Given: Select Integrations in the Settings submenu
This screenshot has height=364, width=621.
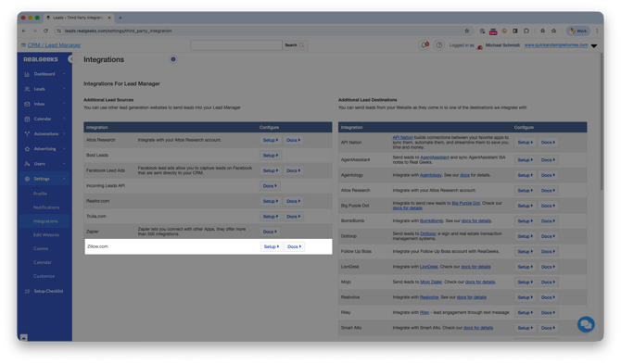Looking at the screenshot, I should coord(45,221).
